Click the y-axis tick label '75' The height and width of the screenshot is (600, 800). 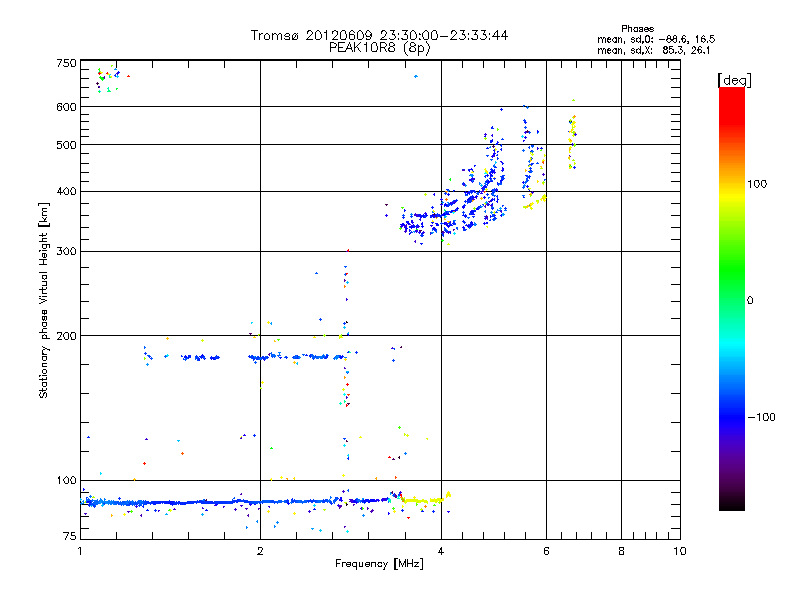70,536
